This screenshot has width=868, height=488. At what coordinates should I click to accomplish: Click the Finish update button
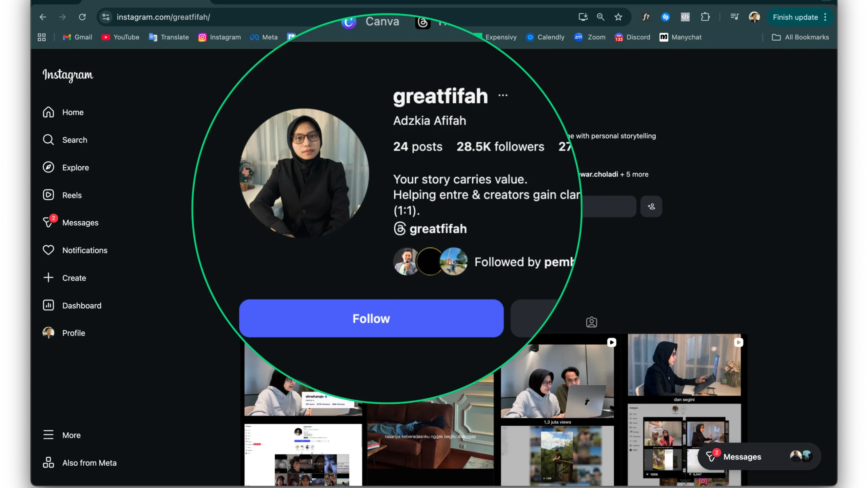pos(795,17)
